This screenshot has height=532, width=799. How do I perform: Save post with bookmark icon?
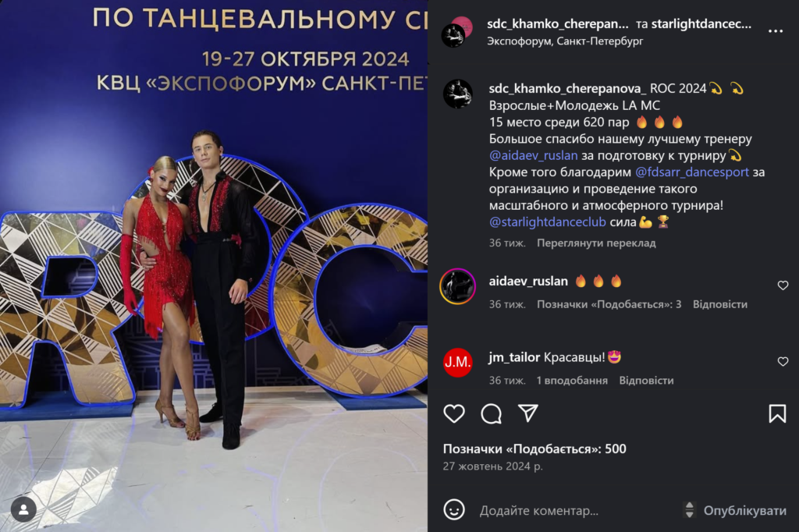777,413
